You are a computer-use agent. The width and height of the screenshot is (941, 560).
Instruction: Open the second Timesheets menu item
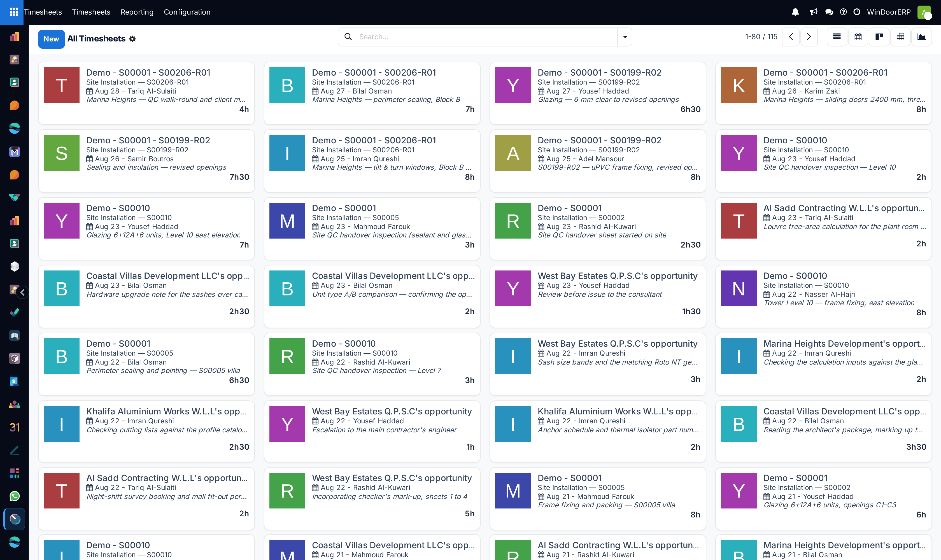(x=91, y=12)
